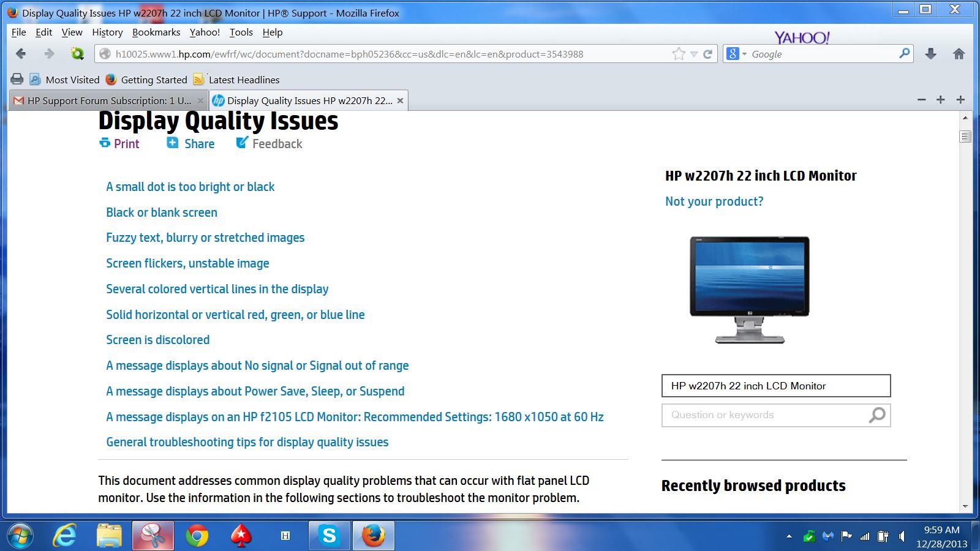Click the printer icon on the bookmarks bar

pos(17,79)
